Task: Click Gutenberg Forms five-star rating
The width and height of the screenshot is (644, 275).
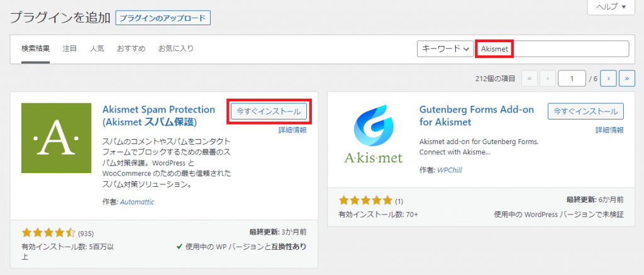Action: coord(365,201)
